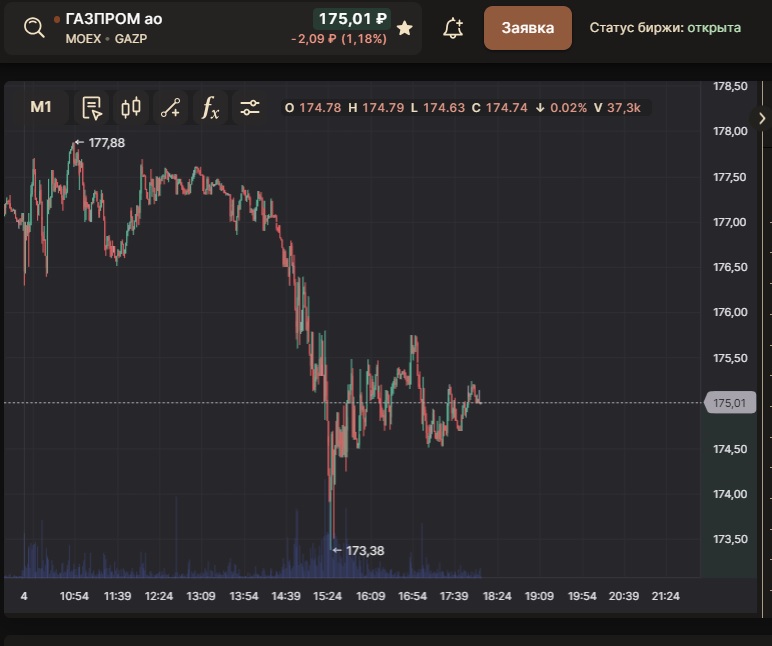Open chart settings sliders icon
This screenshot has height=646, width=772.
tap(250, 107)
